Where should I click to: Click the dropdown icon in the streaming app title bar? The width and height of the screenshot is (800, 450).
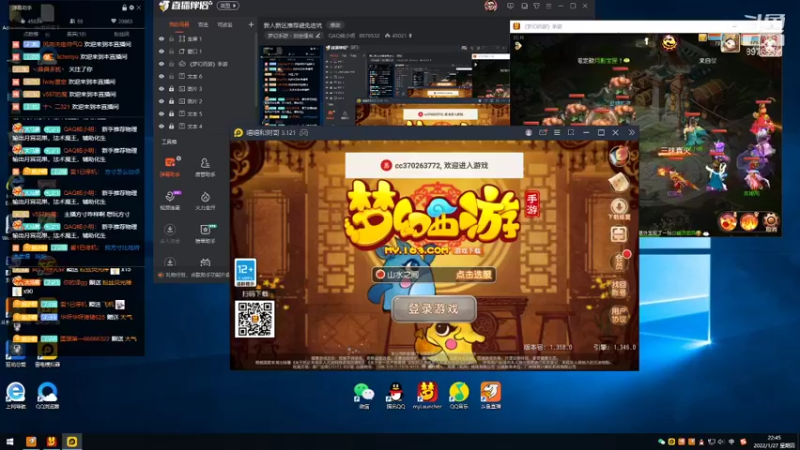(x=536, y=6)
